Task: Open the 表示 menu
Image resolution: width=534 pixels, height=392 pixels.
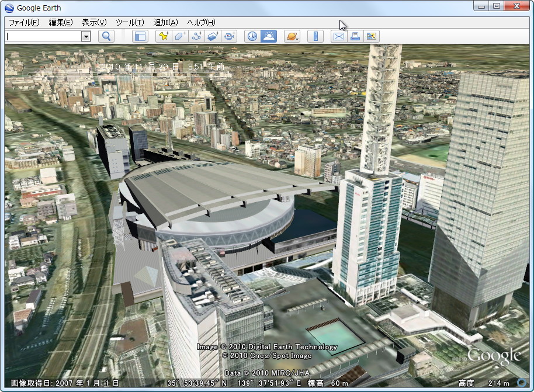Action: point(92,22)
